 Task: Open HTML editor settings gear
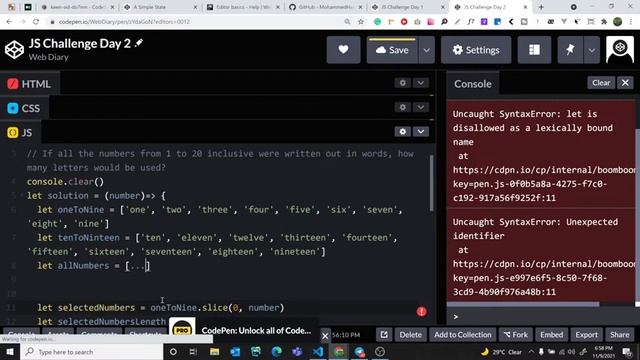(x=403, y=83)
